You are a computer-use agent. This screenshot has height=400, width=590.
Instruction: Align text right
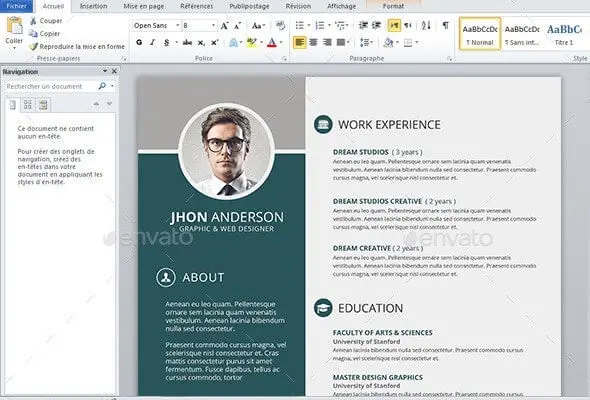click(327, 42)
